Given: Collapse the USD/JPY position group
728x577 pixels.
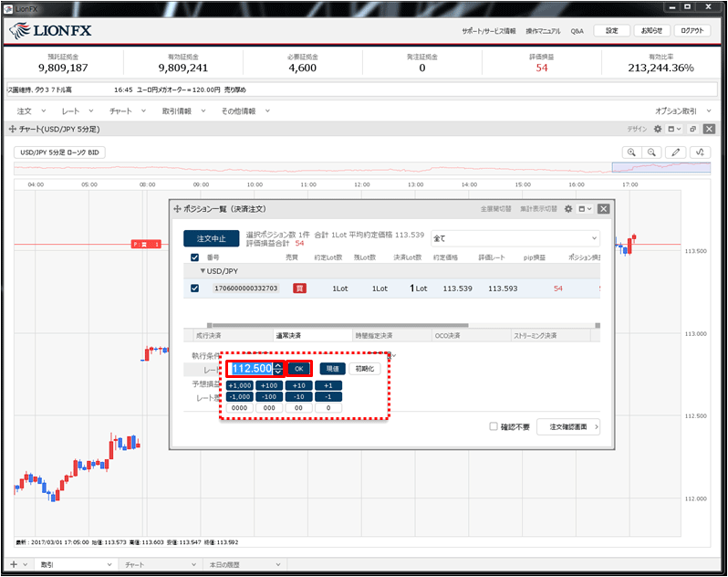Looking at the screenshot, I should click(203, 271).
